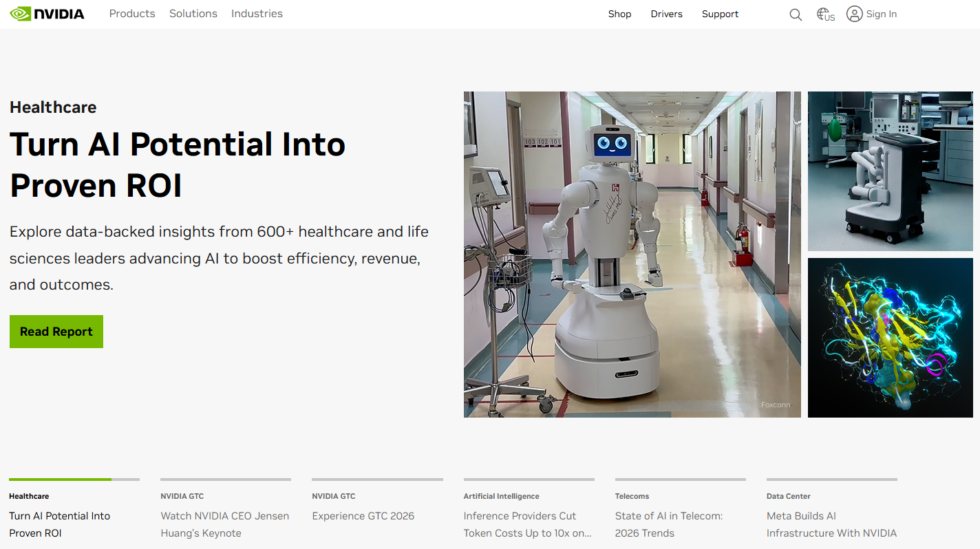This screenshot has height=549, width=980.
Task: Open the Shop link
Action: (619, 14)
